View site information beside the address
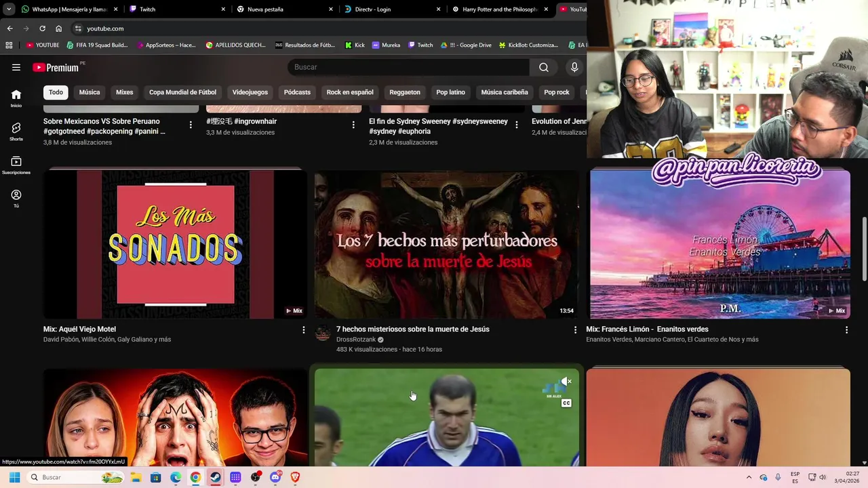 tap(78, 28)
